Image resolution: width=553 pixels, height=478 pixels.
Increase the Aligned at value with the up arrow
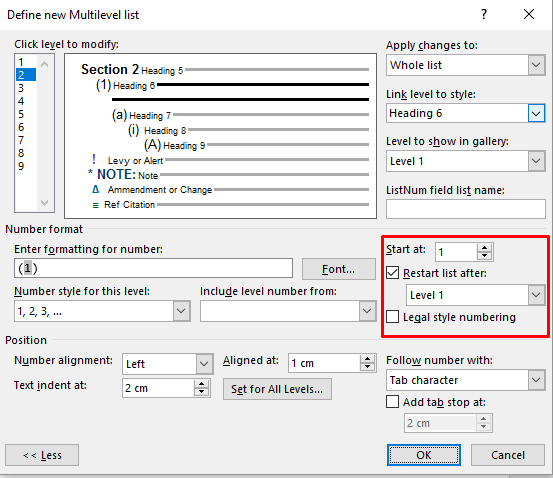(367, 359)
